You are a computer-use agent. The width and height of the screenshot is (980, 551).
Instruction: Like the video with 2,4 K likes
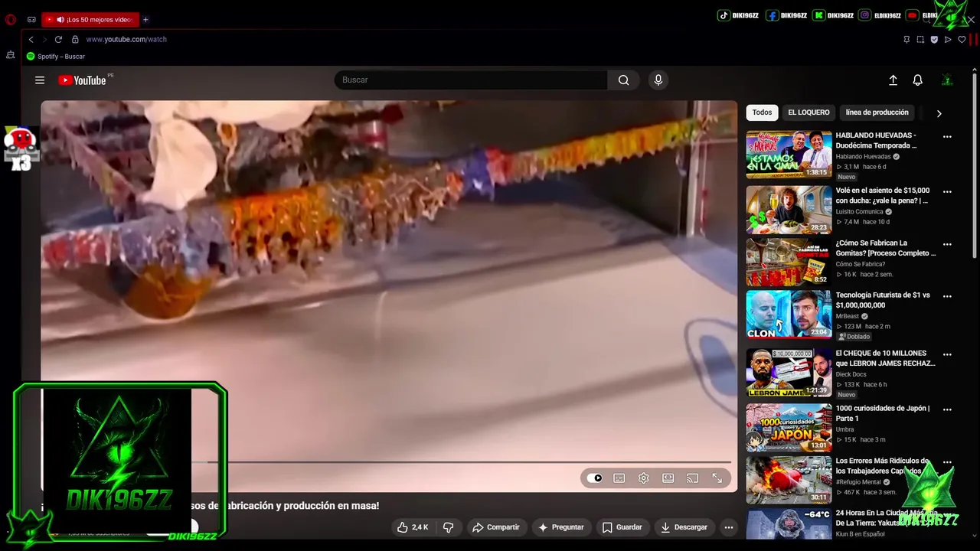[x=413, y=527]
